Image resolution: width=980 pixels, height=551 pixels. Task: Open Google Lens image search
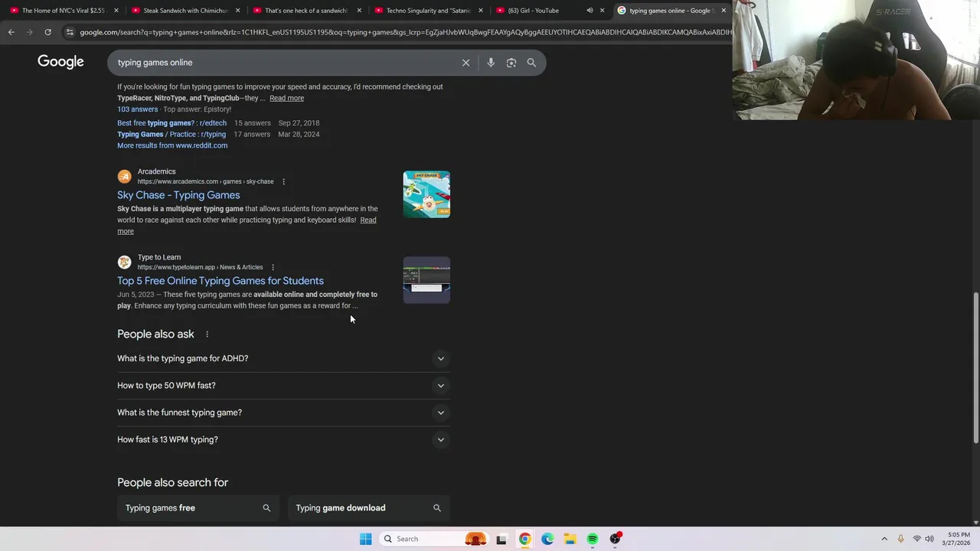[x=511, y=63]
